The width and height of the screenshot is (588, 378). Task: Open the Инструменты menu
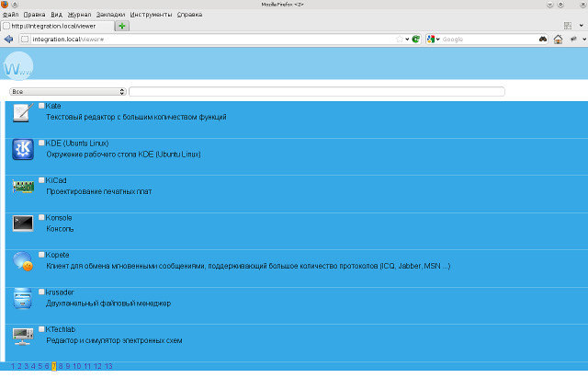[x=151, y=15]
